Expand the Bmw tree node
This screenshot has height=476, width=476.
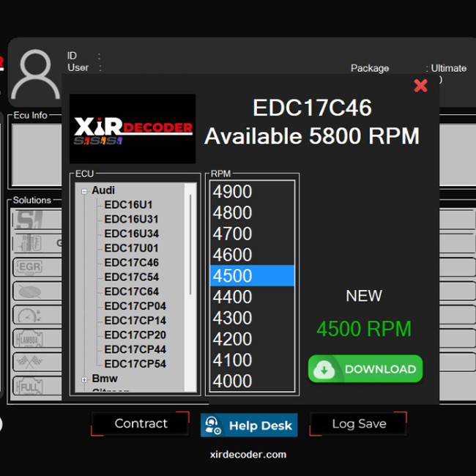(x=84, y=379)
